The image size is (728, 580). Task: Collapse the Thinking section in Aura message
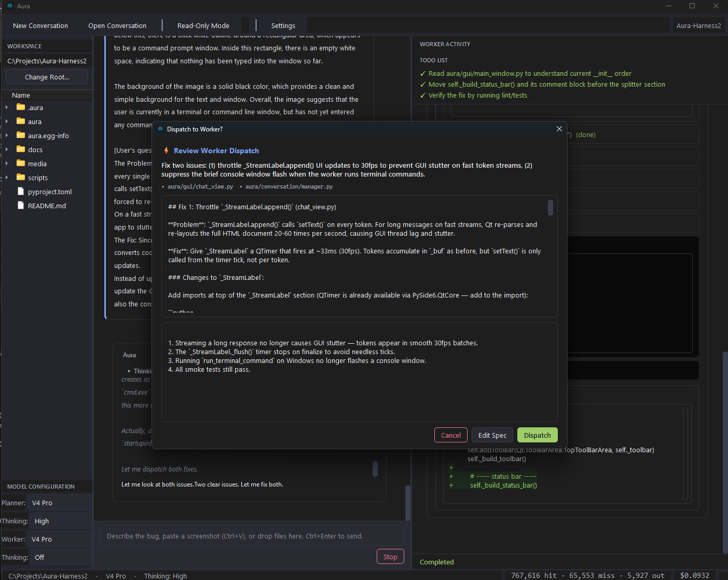(129, 371)
